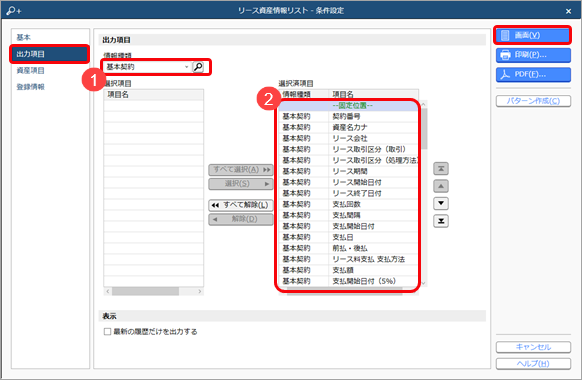Screen dimensions: 582x380
Task: Click the すべて選択(A) button
Action: [x=241, y=170]
